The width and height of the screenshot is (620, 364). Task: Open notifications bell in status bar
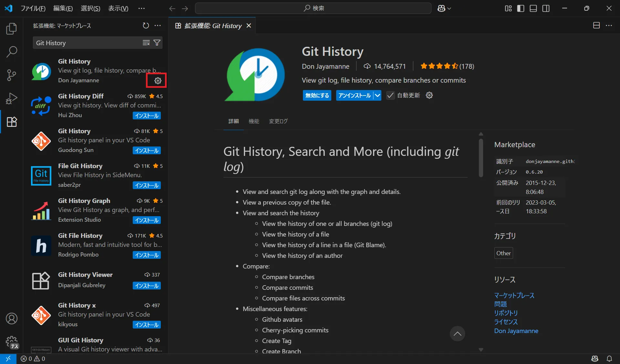click(609, 359)
